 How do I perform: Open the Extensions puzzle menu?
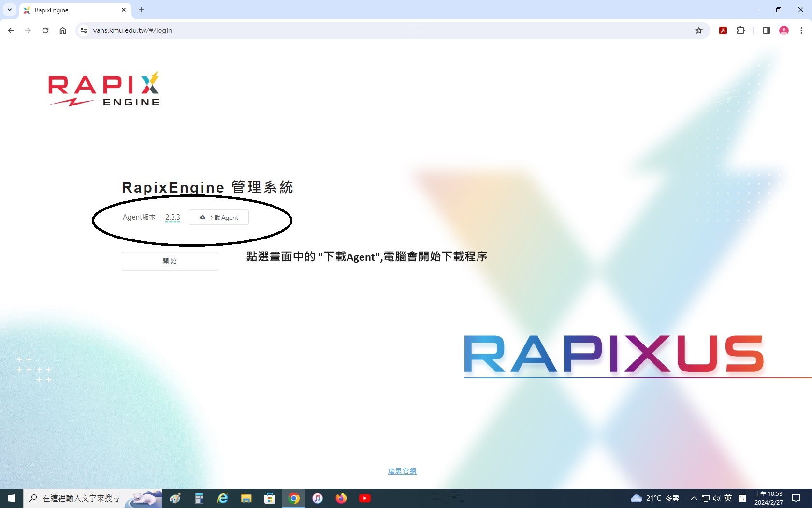pyautogui.click(x=740, y=30)
